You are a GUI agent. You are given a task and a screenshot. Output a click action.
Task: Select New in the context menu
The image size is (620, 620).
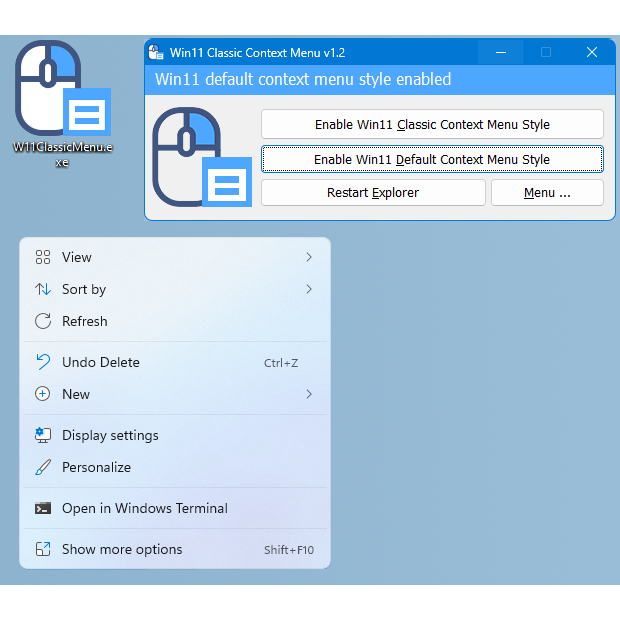click(x=175, y=394)
